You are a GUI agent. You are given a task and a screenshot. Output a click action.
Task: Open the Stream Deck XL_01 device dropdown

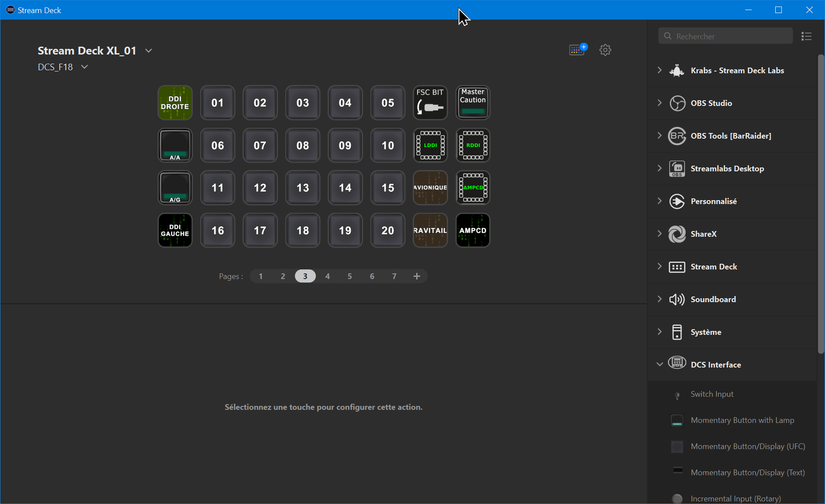[x=149, y=51]
